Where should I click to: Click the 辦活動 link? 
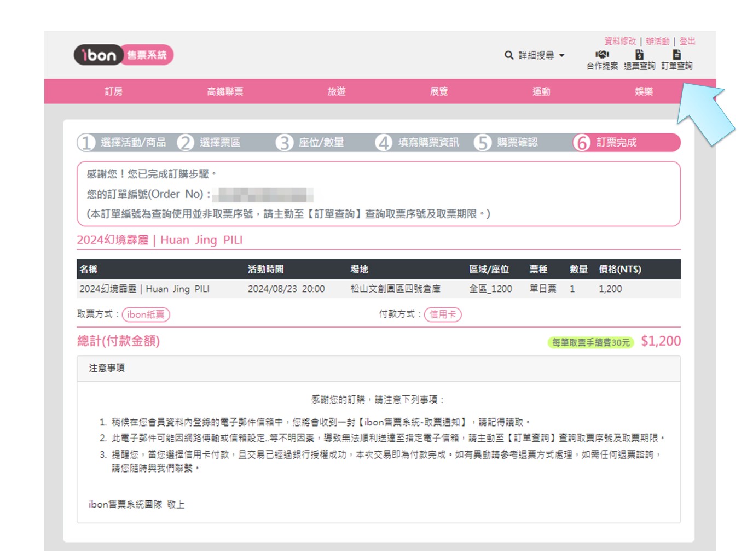tap(657, 41)
